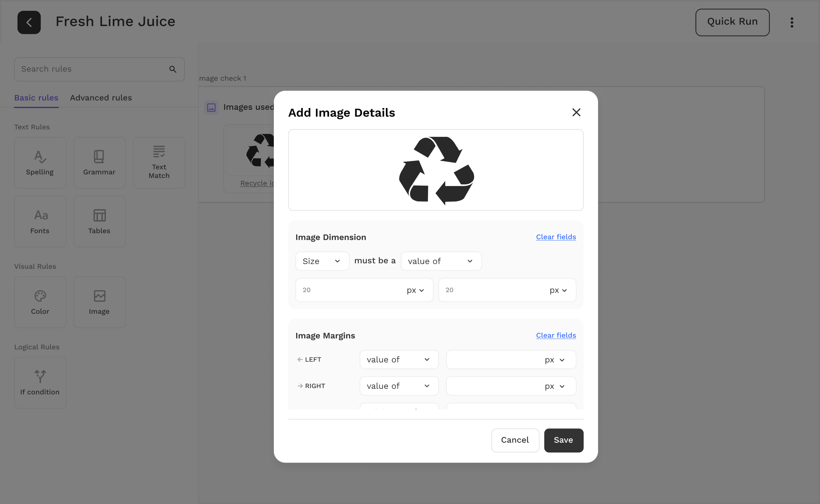Change the width unit from px

point(415,290)
